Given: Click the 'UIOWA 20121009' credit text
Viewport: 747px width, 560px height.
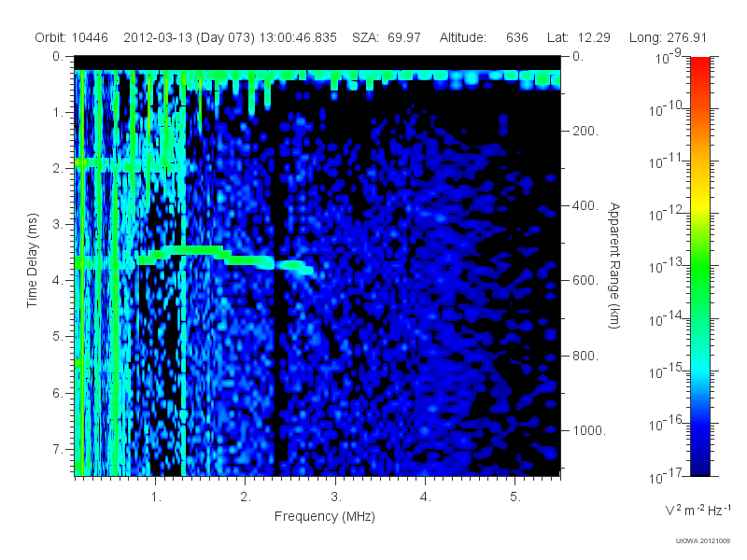Looking at the screenshot, I should pos(703,541).
